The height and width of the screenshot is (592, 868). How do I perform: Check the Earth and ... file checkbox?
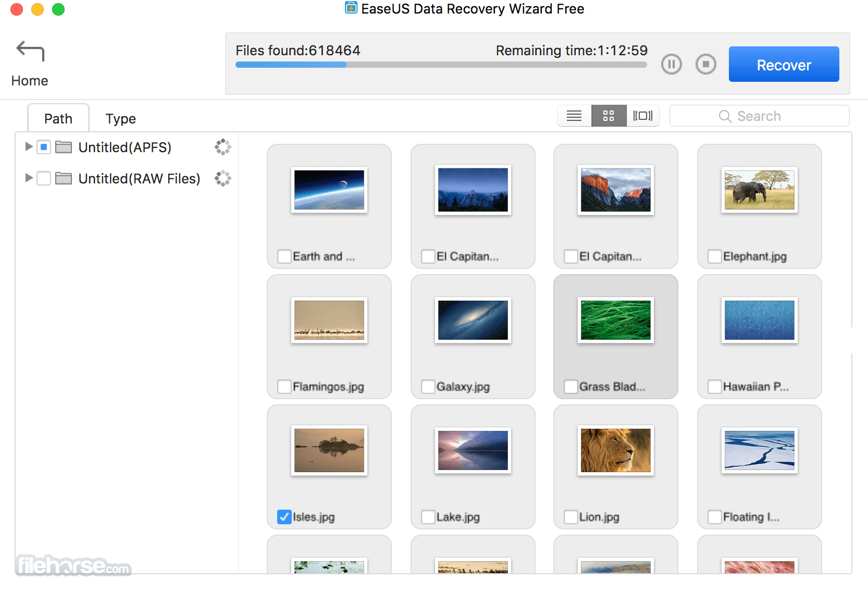(x=284, y=256)
